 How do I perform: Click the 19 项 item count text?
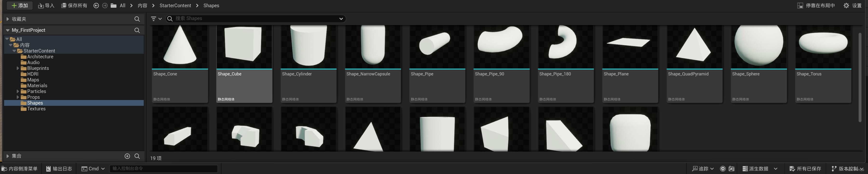(x=156, y=158)
